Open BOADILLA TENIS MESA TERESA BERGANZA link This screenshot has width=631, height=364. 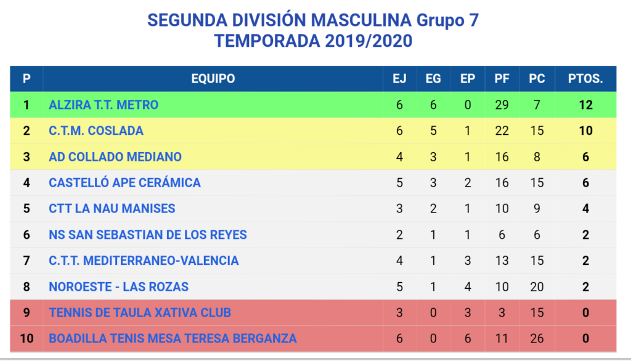coord(173,339)
